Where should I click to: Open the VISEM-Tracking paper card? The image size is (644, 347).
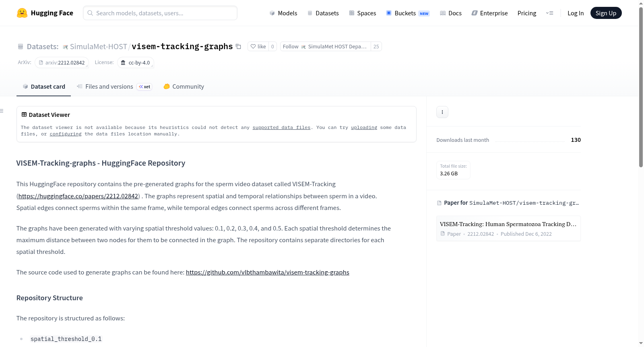[508, 229]
